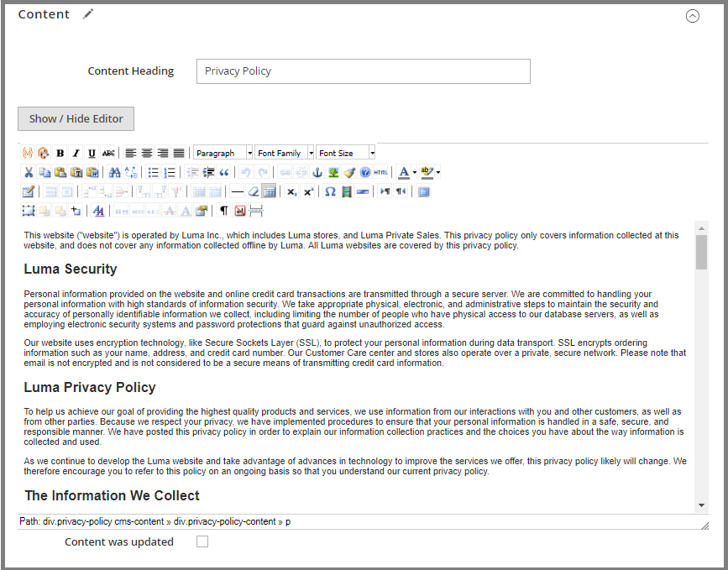Click the Copy icon
Screen dimensions: 728x570
(x=45, y=173)
